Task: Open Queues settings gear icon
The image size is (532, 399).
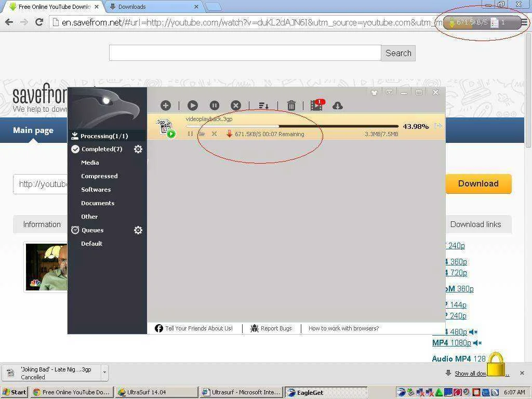Action: tap(138, 230)
